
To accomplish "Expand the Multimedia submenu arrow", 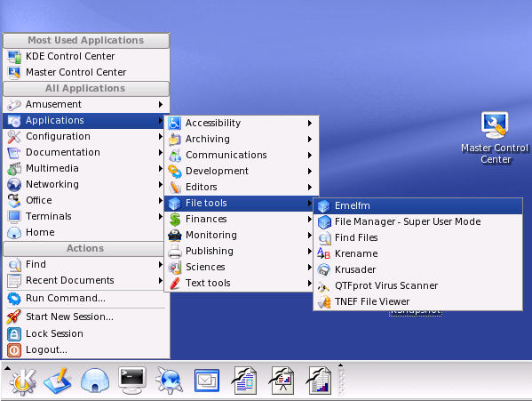I will click(161, 168).
